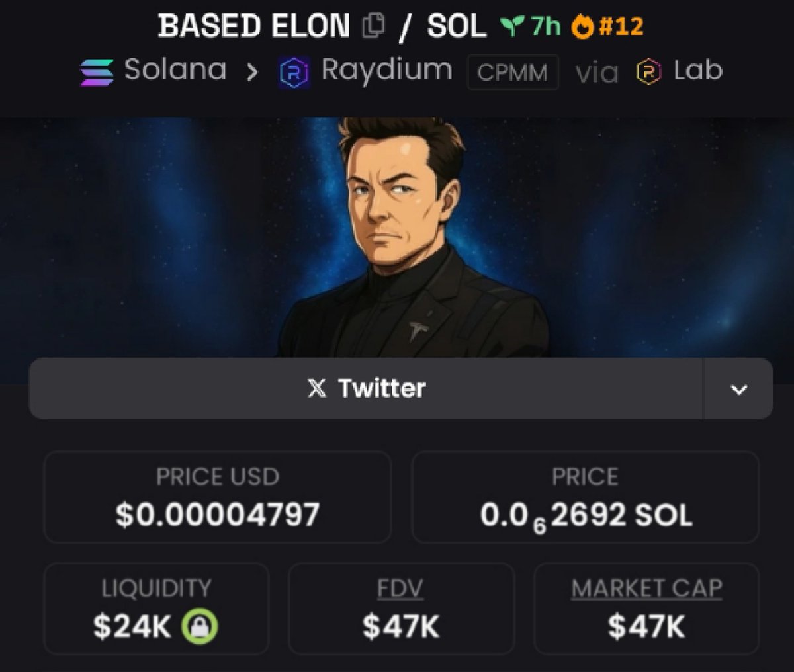The height and width of the screenshot is (672, 794).
Task: Click the orange fire trending icon
Action: [x=582, y=26]
